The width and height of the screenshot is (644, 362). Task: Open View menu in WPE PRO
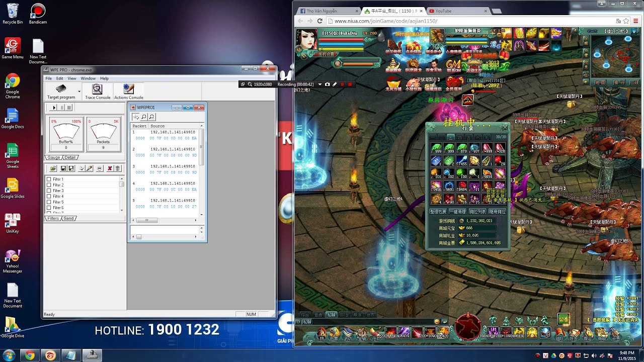[x=72, y=78]
